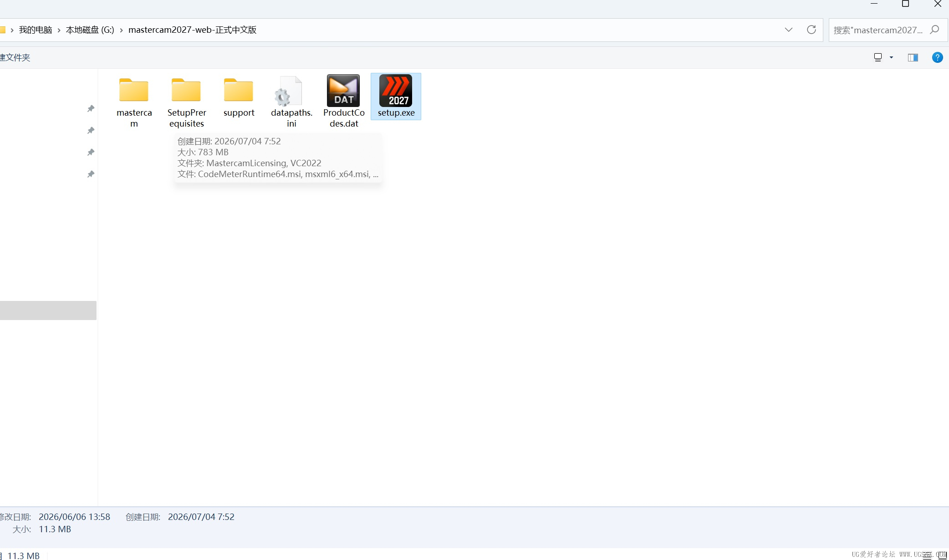
Task: Toggle the preview pane button
Action: click(913, 57)
